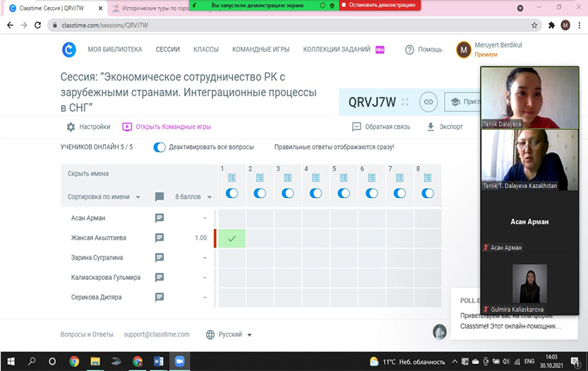588x371 pixels.
Task: Toggle activation switch for question 3
Action: click(x=287, y=193)
